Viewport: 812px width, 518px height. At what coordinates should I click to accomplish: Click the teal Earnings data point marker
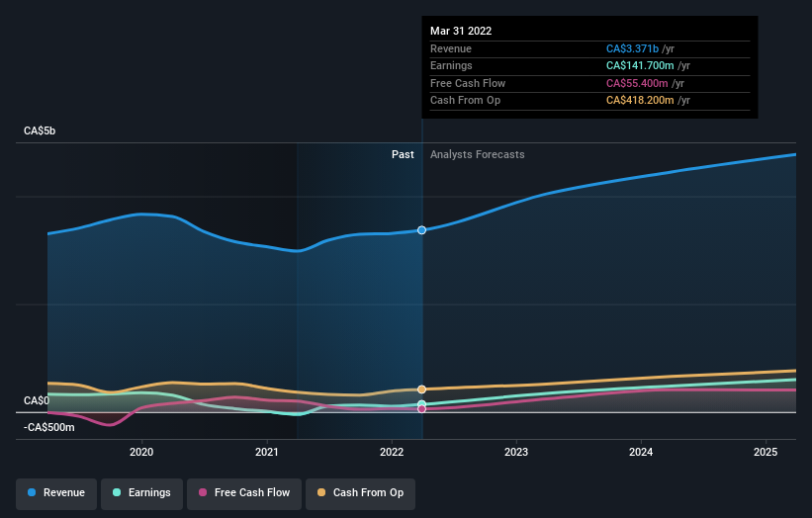[422, 404]
